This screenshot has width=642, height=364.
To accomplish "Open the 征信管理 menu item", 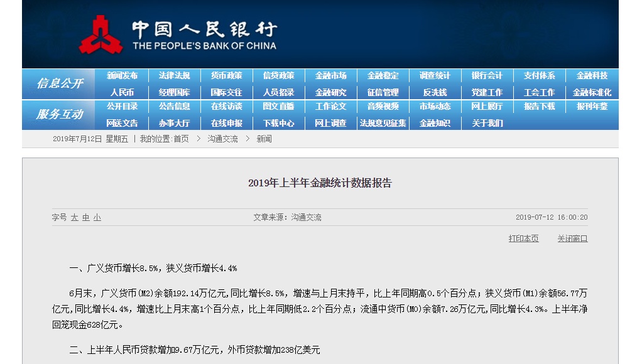I will click(383, 92).
